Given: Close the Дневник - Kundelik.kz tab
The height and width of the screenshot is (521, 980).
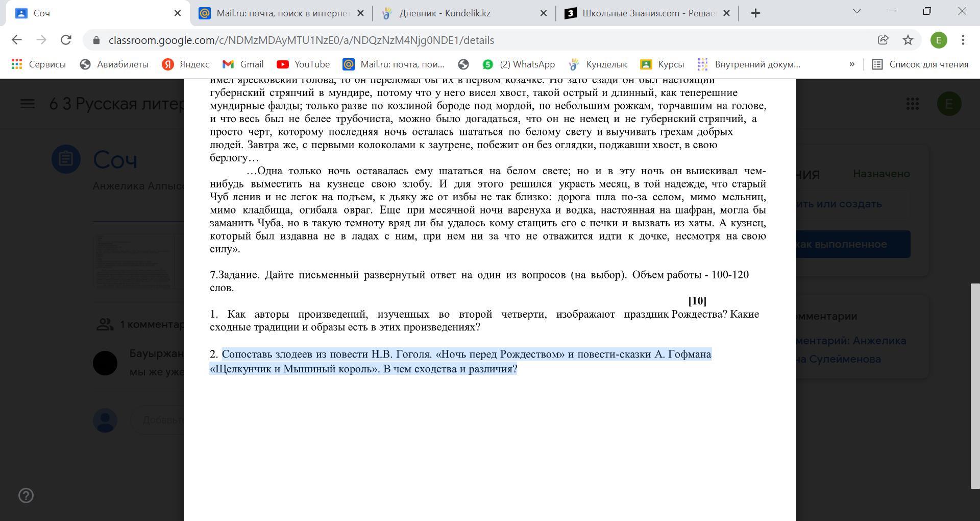Looking at the screenshot, I should (544, 13).
